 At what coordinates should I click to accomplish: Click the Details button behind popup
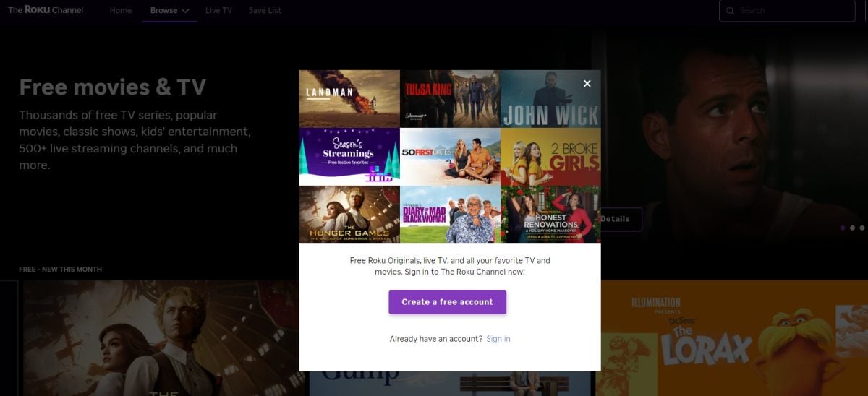click(x=621, y=219)
